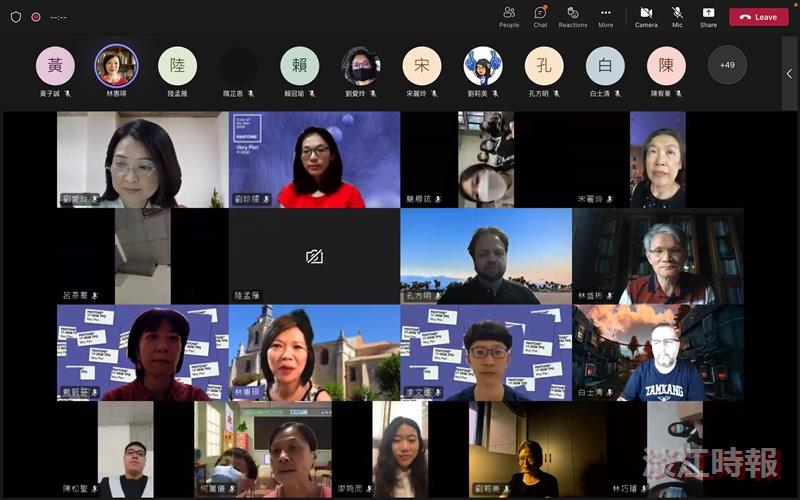Click the chevron arrow beside participant strip
Image resolution: width=800 pixels, height=500 pixels.
(789, 73)
